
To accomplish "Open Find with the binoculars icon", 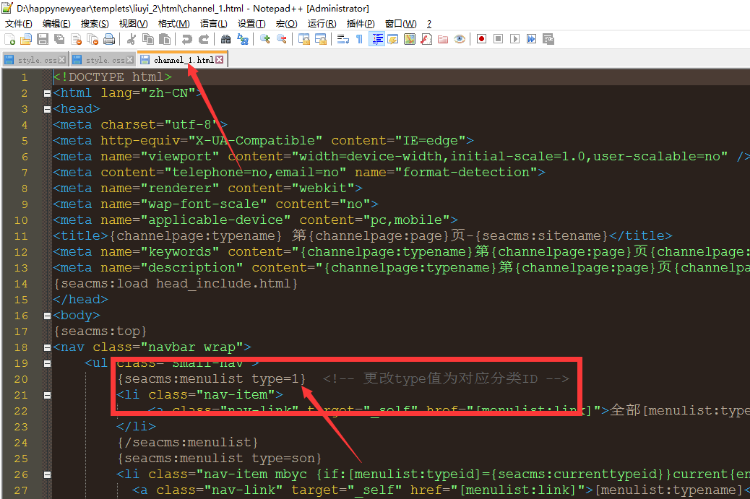I will 226,39.
